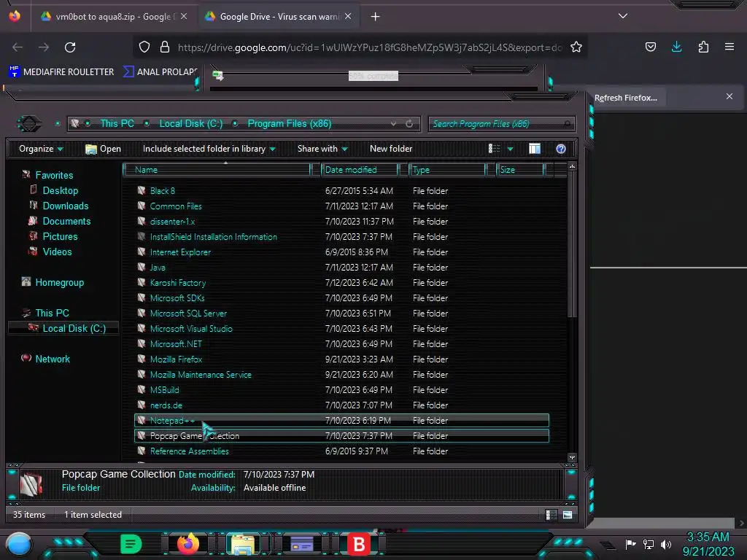
Task: Click Firefox forward arrow button
Action: 44,47
